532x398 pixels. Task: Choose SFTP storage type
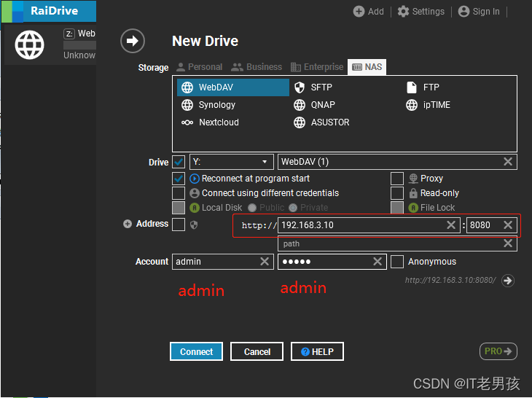(313, 87)
